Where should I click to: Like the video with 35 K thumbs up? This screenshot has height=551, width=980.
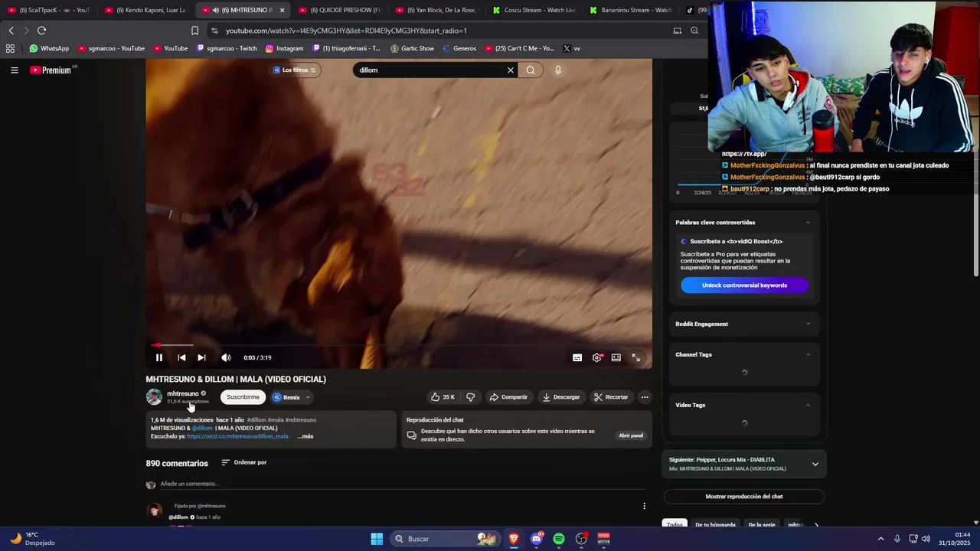pyautogui.click(x=443, y=397)
